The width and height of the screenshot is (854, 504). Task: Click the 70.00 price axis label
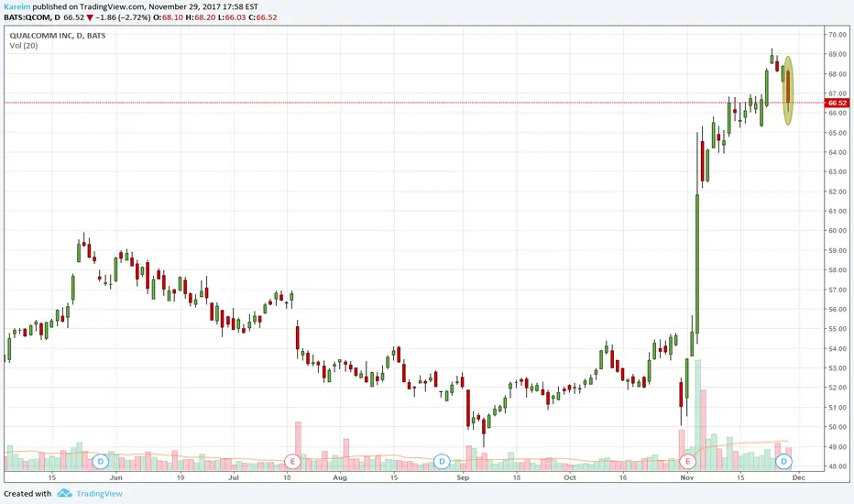838,34
